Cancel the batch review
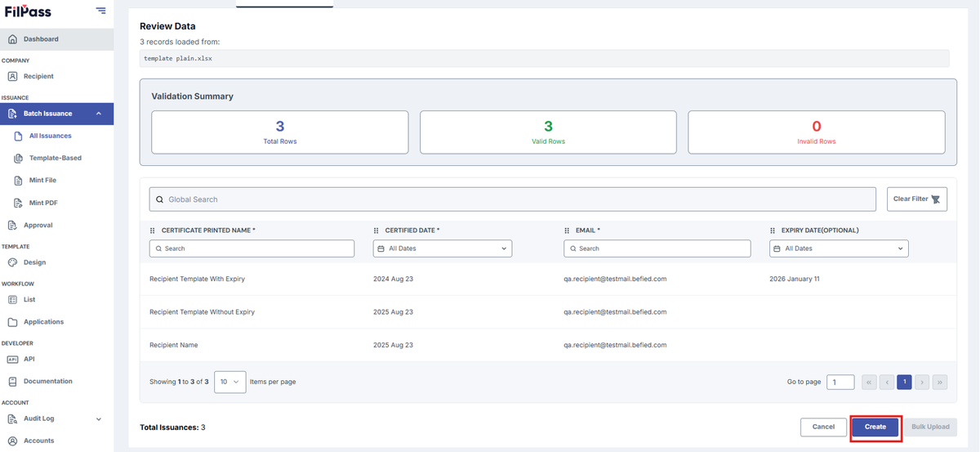This screenshot has width=980, height=452. pyautogui.click(x=823, y=427)
